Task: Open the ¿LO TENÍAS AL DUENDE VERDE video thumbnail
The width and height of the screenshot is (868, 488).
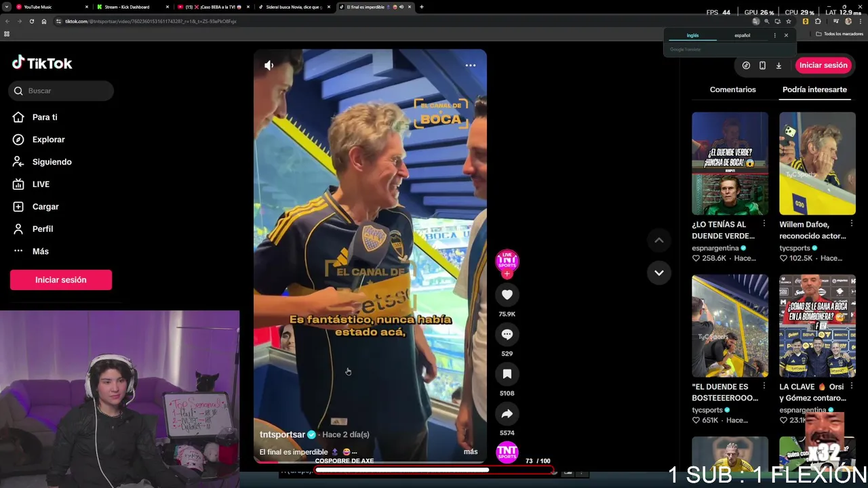Action: tap(730, 163)
